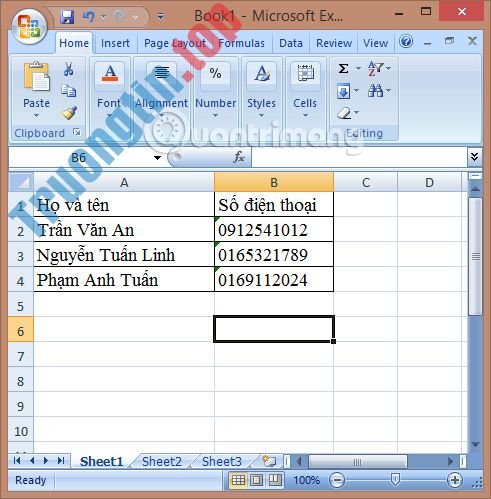The image size is (491, 499).
Task: Open Undo history dropdown arrow
Action: point(104,17)
